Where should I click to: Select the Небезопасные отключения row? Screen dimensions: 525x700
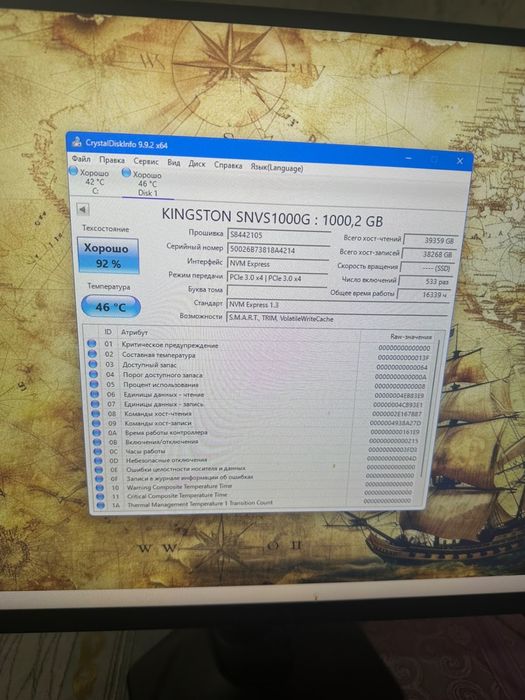tap(257, 460)
